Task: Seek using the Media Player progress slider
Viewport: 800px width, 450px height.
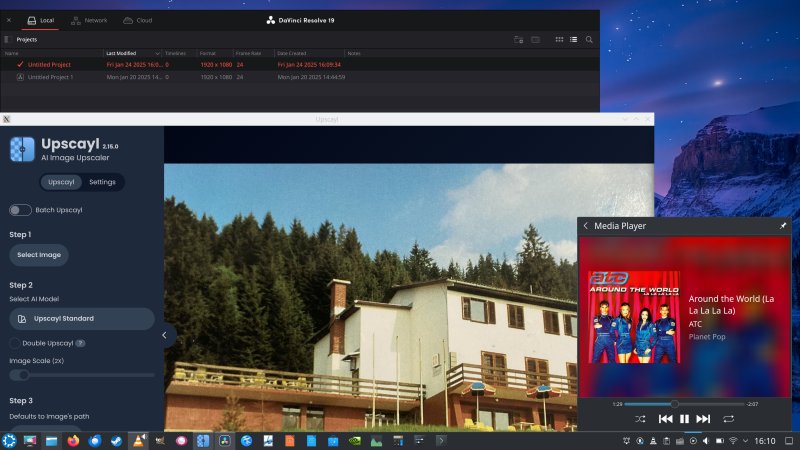Action: pyautogui.click(x=684, y=404)
